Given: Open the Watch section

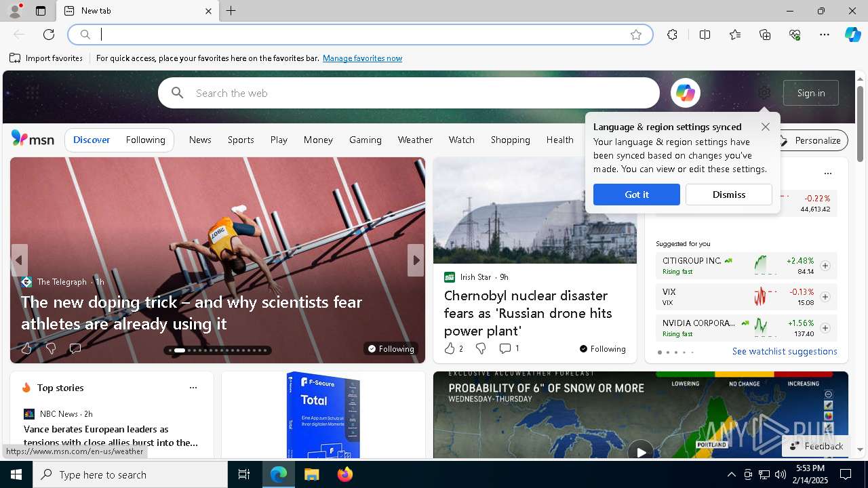Looking at the screenshot, I should point(461,140).
